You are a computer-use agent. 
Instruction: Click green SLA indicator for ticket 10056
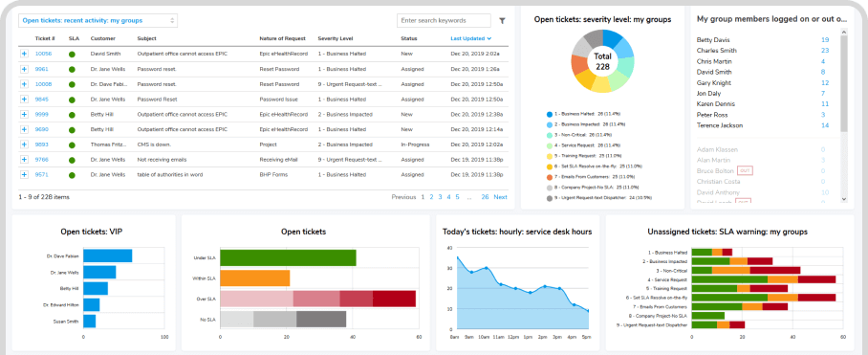tap(72, 55)
